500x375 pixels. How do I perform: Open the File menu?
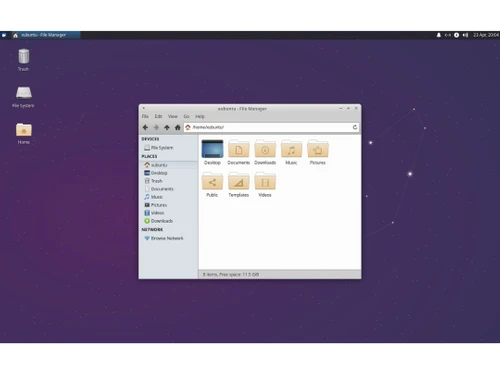point(145,116)
